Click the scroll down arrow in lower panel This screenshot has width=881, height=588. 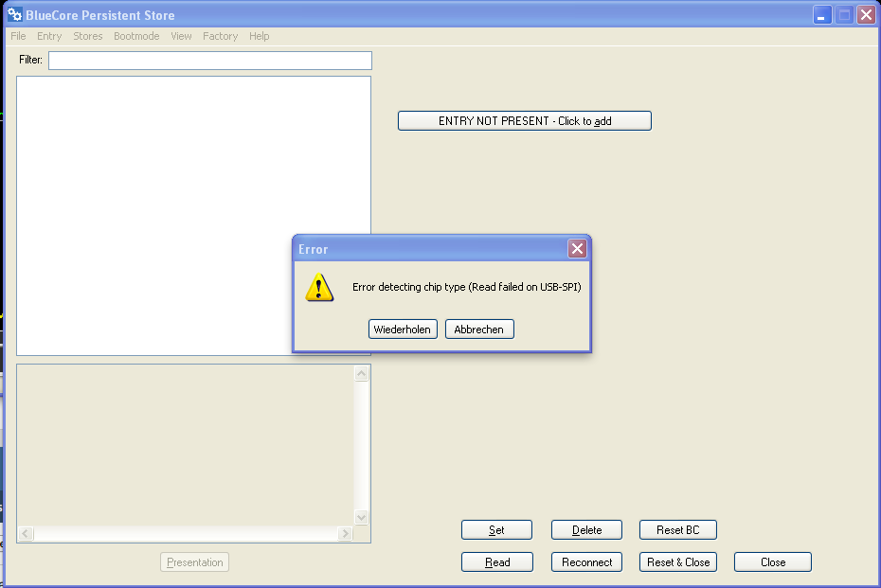pos(361,517)
